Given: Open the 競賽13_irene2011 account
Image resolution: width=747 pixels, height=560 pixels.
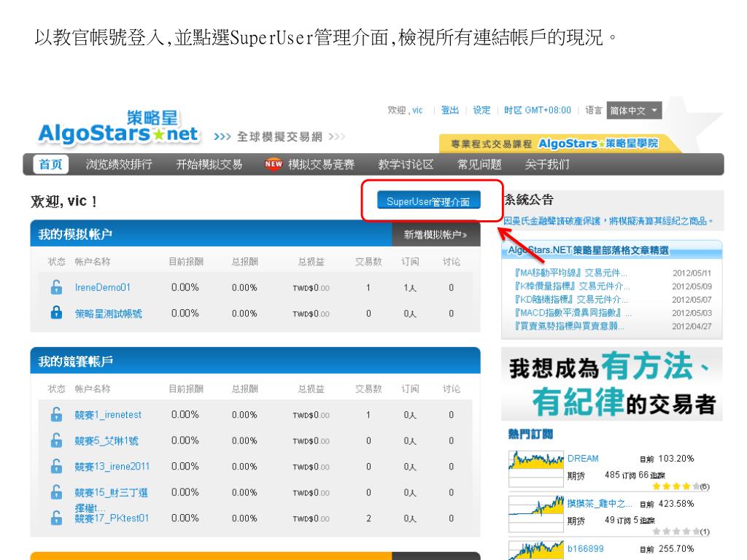Looking at the screenshot, I should coord(112,466).
